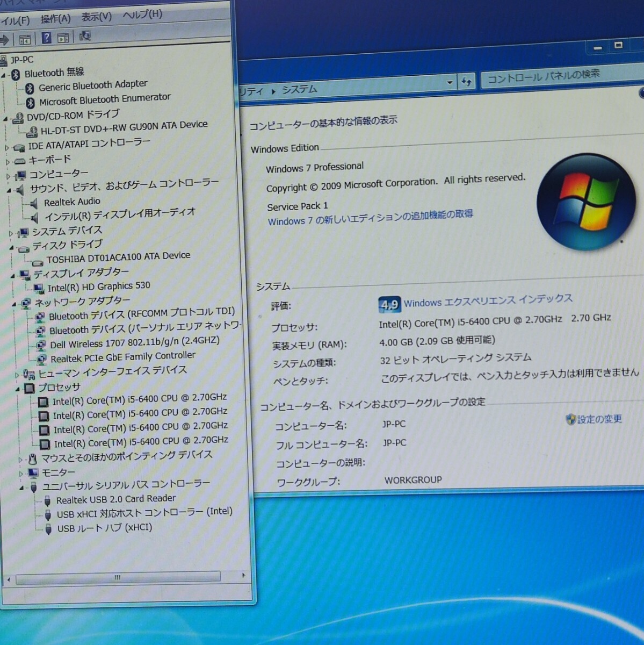This screenshot has height=645, width=644.
Task: Collapse the ユニバーサル シリアル バス コントローラー node
Action: [21, 488]
